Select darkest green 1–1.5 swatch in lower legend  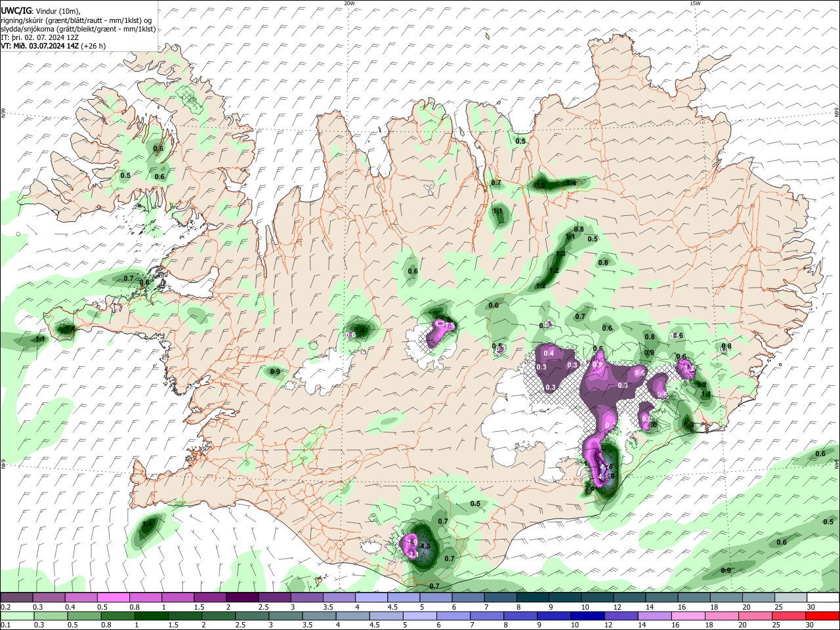[150, 616]
